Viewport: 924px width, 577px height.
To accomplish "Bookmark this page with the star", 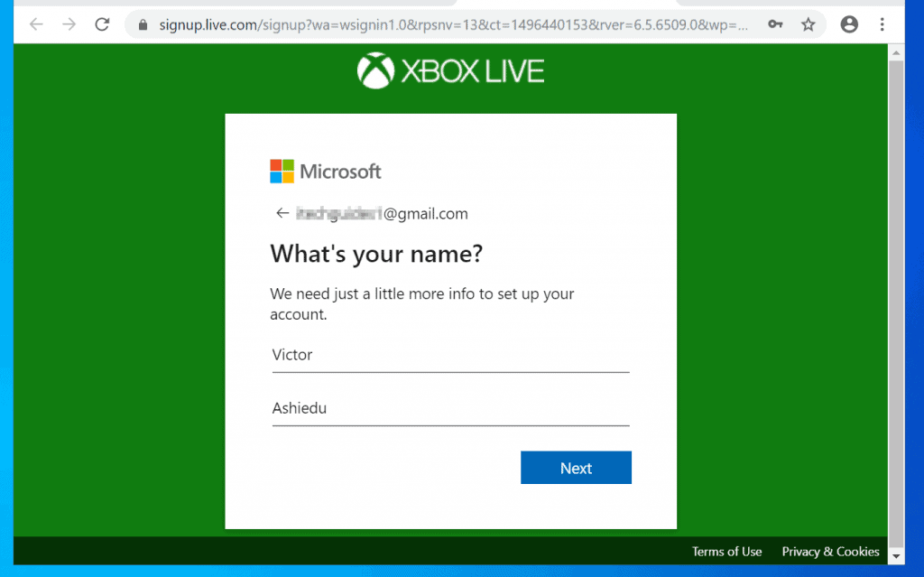I will click(808, 24).
